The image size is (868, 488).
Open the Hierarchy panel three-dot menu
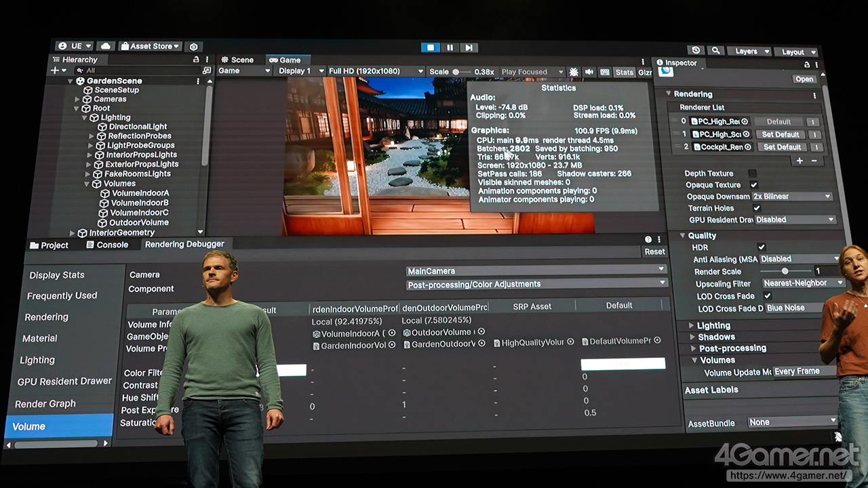coord(207,60)
